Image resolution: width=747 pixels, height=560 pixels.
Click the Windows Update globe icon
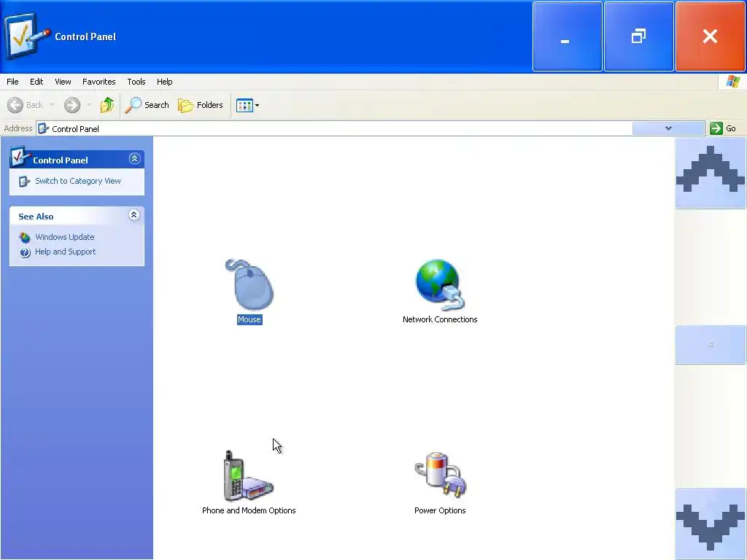[x=25, y=237]
